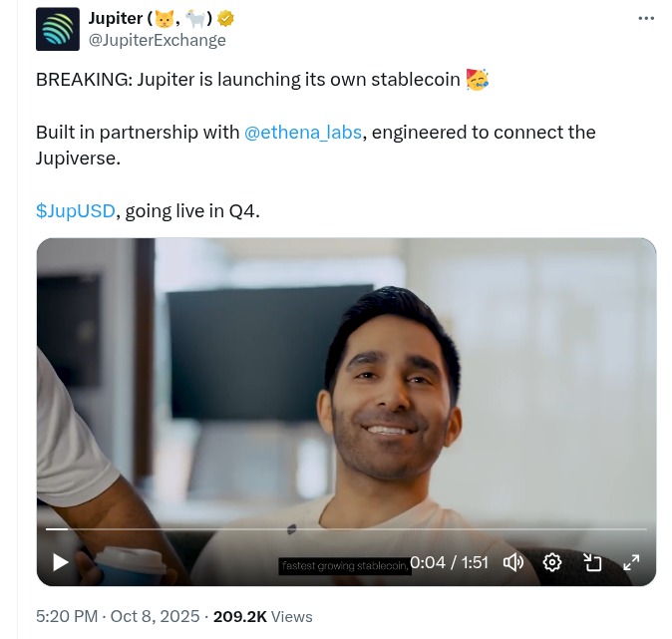This screenshot has width=672, height=639.
Task: Click the Jupiter display name
Action: [x=116, y=18]
